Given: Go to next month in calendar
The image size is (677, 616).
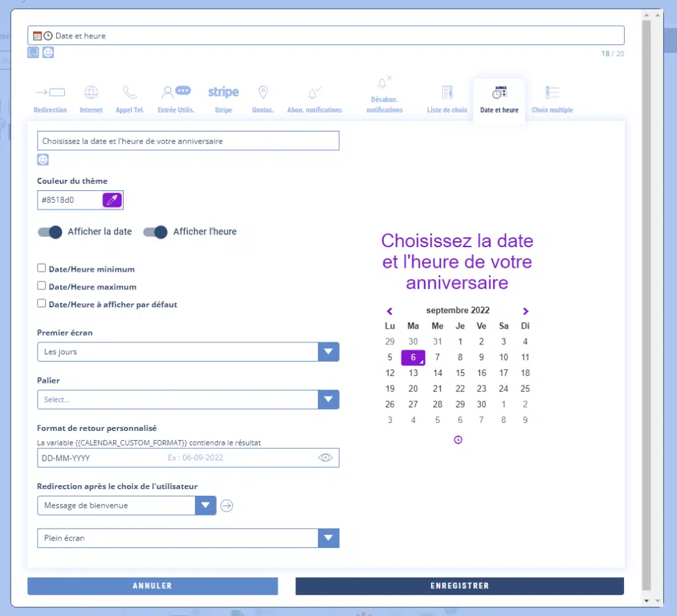Looking at the screenshot, I should click(526, 311).
